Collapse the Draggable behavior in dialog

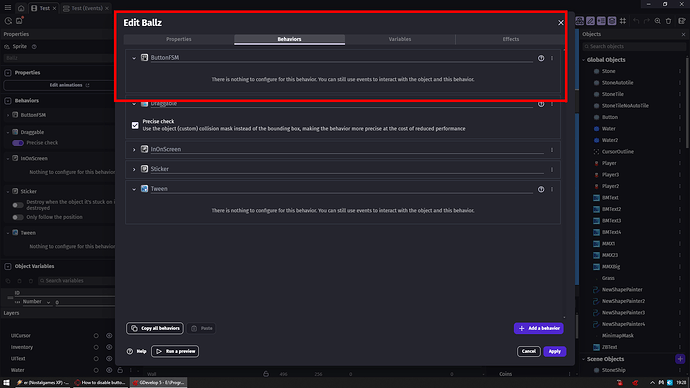coord(134,104)
